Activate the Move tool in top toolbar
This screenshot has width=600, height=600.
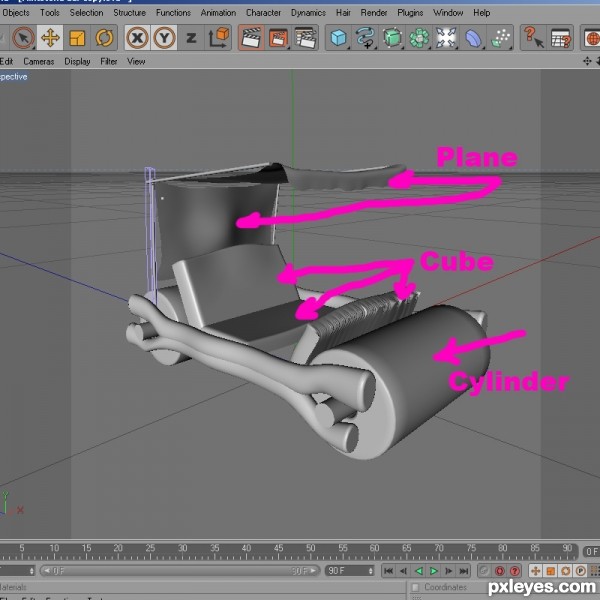[50, 38]
